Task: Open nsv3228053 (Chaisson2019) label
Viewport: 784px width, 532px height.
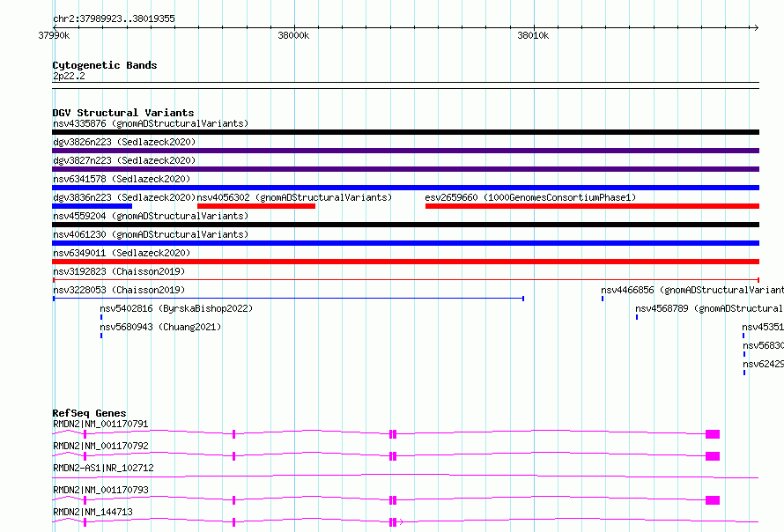Action: point(119,290)
